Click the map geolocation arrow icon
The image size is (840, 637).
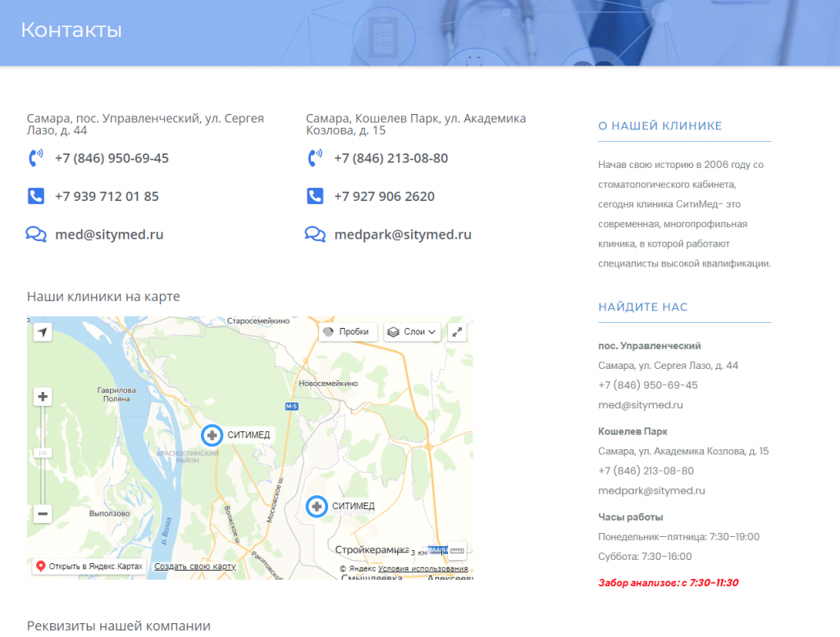(43, 332)
